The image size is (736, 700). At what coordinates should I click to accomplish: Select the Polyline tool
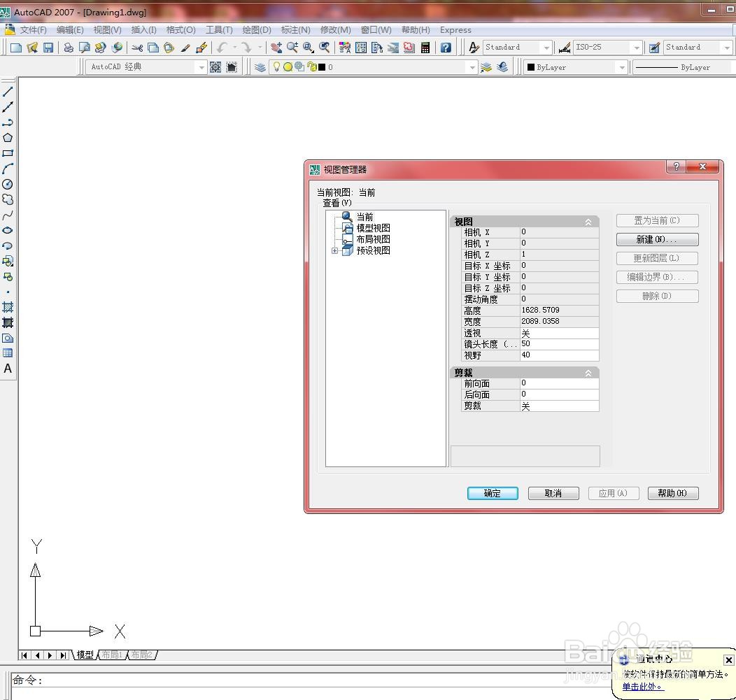click(8, 122)
